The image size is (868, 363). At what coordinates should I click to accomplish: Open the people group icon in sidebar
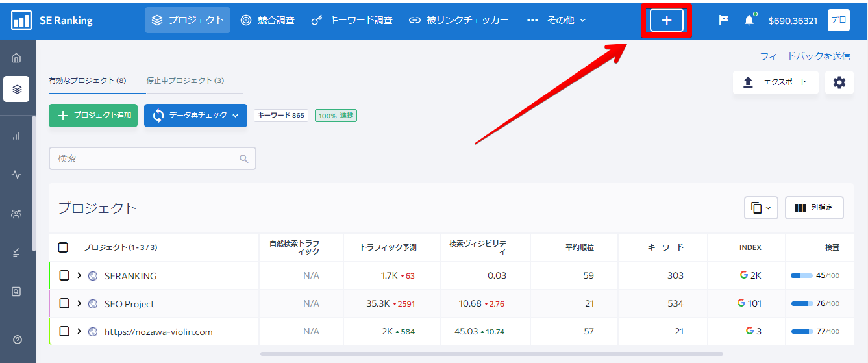(x=16, y=214)
